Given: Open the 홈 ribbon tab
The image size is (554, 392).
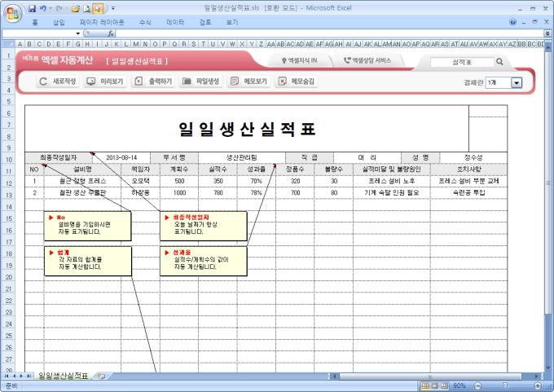Looking at the screenshot, I should tap(35, 22).
